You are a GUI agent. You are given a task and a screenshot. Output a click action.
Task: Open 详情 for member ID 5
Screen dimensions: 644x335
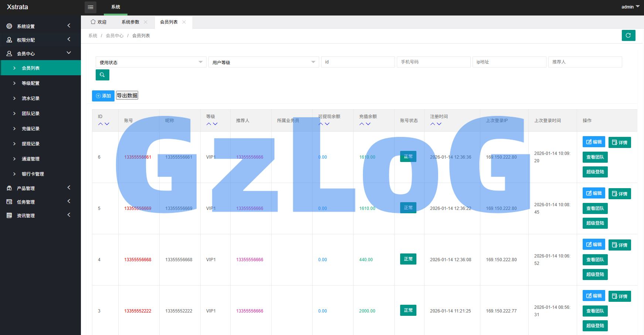click(x=619, y=194)
